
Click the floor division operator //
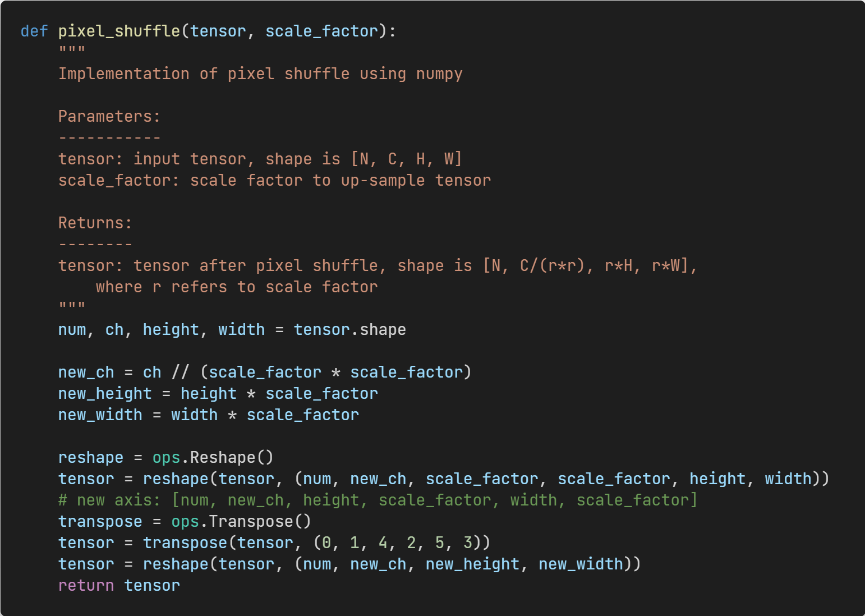pyautogui.click(x=180, y=372)
